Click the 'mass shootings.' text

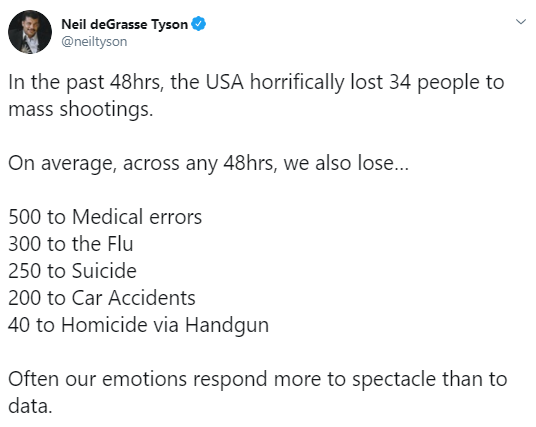tap(81, 110)
